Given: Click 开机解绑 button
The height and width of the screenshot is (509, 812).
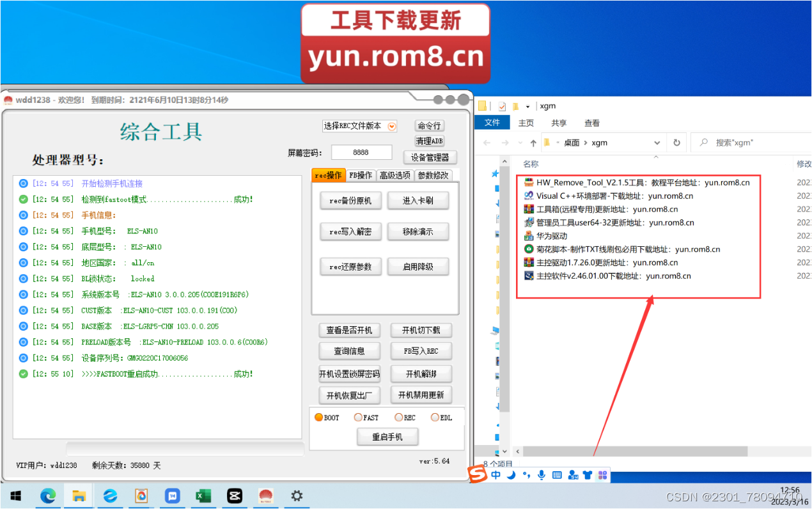Looking at the screenshot, I should [x=421, y=373].
